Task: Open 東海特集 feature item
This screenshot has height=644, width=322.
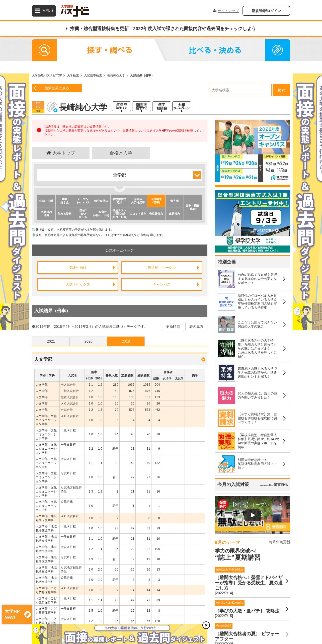Action: 253,373
